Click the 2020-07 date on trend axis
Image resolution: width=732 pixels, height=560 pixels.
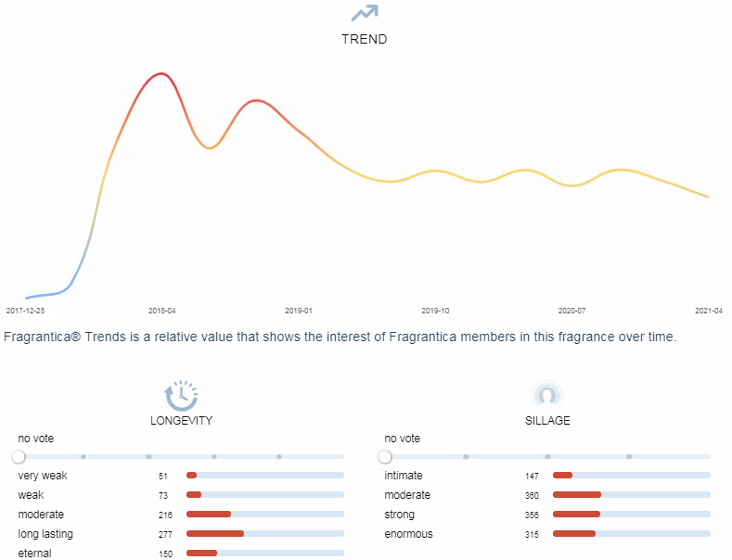pyautogui.click(x=571, y=311)
